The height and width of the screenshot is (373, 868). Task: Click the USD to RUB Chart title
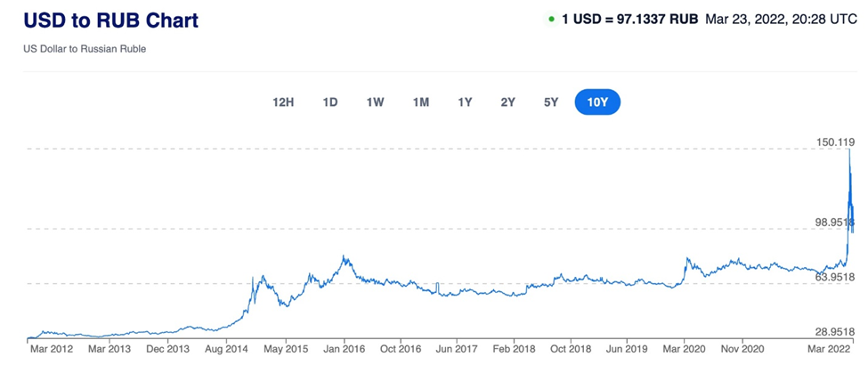(x=111, y=20)
